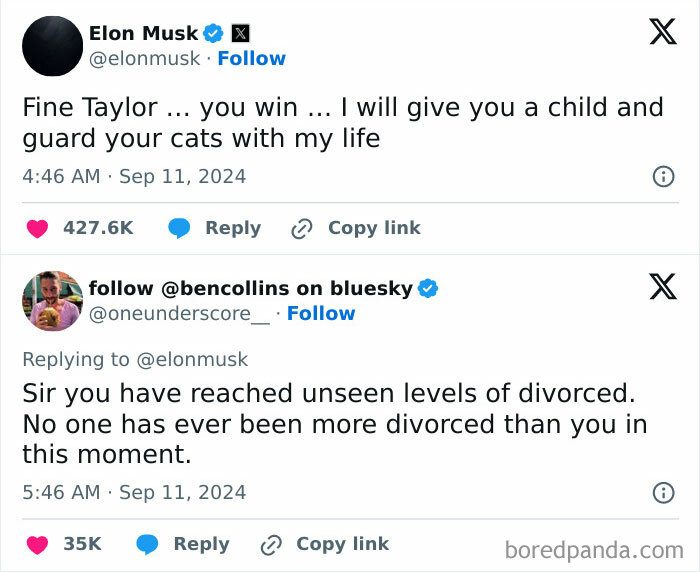The image size is (700, 572).
Task: Click the X affiliation badge beside the verified badge
Action: point(240,33)
